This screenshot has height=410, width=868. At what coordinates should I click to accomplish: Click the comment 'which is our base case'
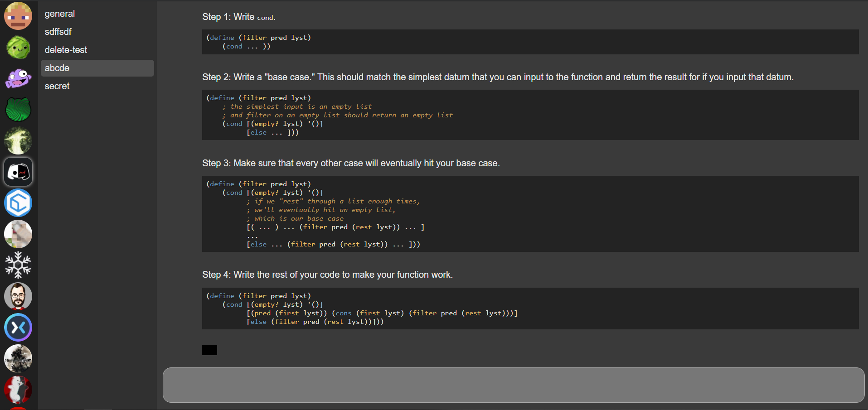pos(295,218)
